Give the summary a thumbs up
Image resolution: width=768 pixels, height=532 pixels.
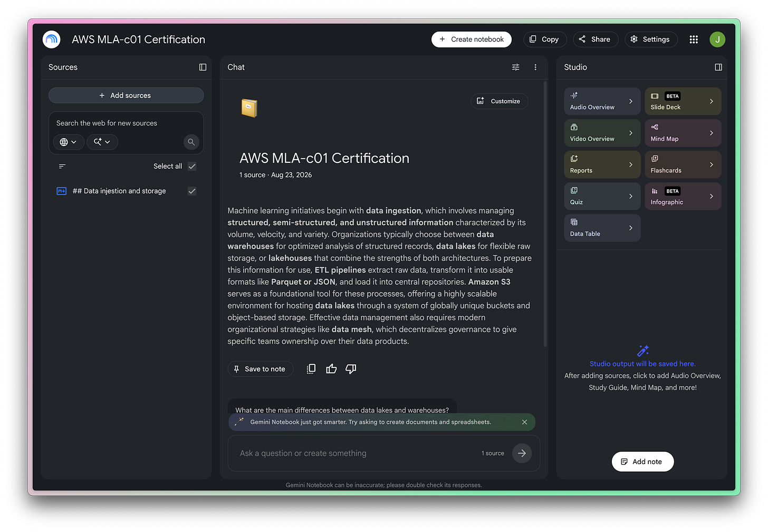coord(331,369)
